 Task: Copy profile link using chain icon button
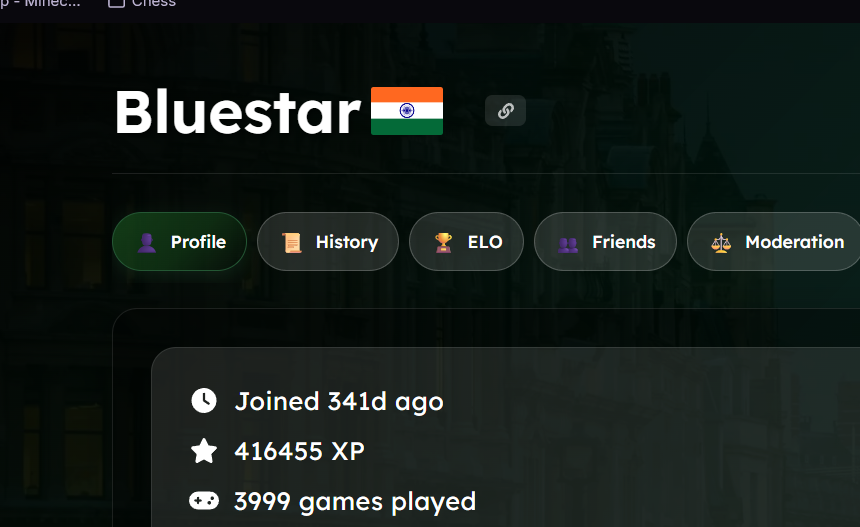(505, 111)
